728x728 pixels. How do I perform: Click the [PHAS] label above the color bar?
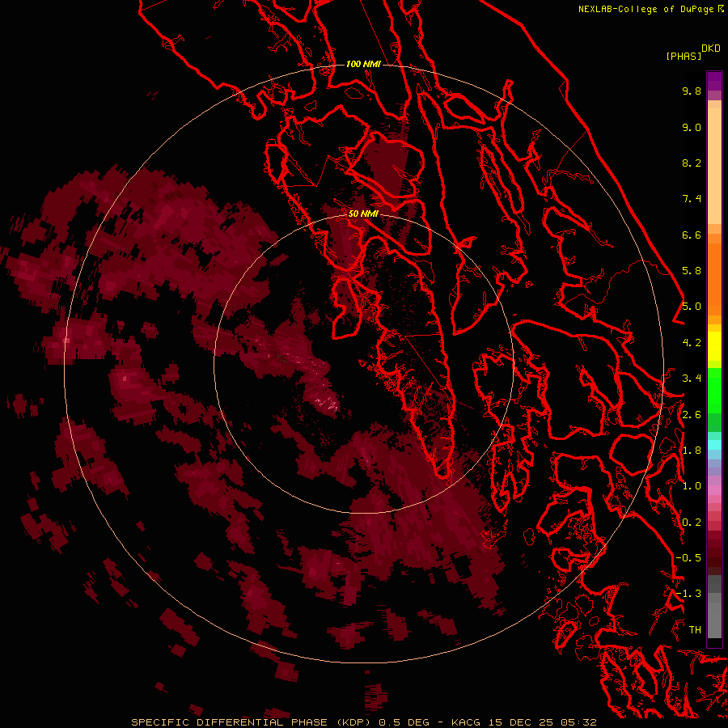click(x=684, y=56)
